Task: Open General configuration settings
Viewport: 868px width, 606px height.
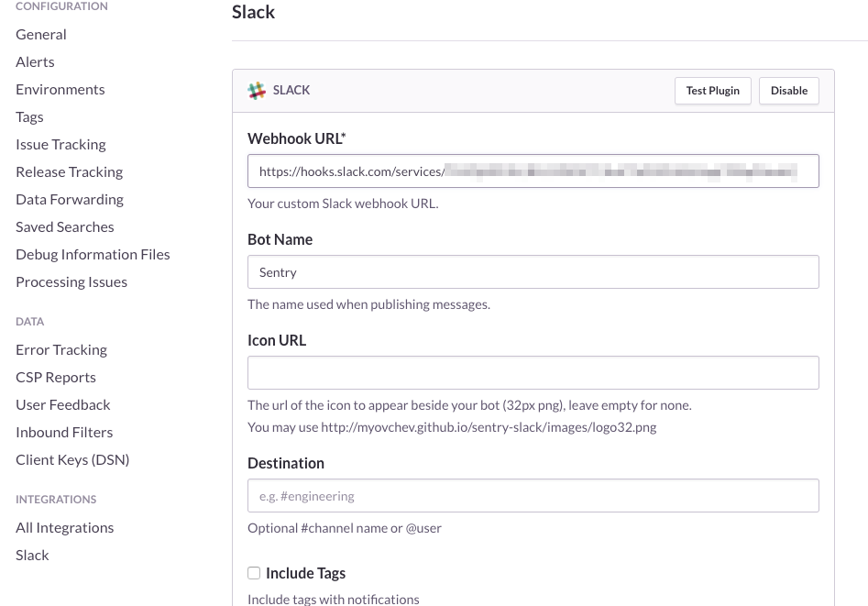Action: [41, 34]
